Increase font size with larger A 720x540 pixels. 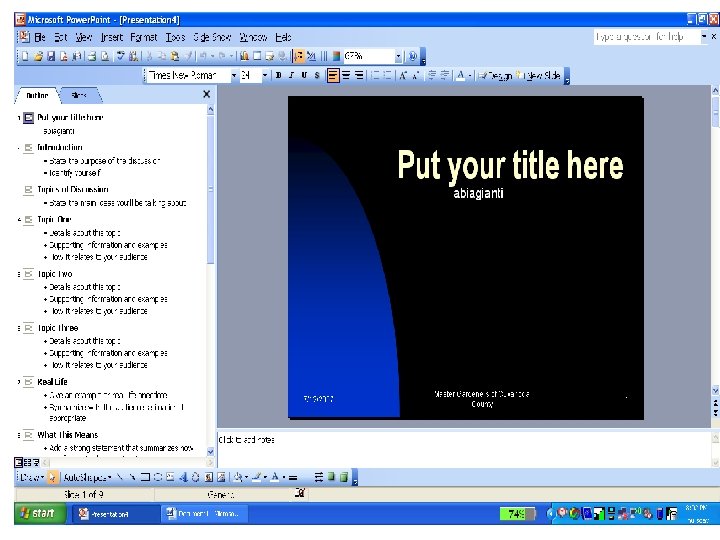pos(403,75)
